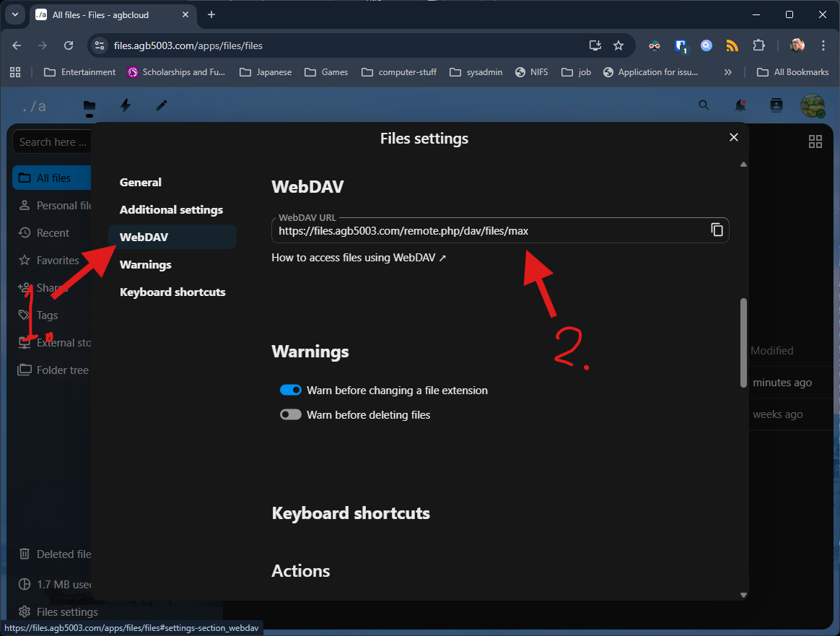Screen dimensions: 840x636
Task: Open unified search (magnifier icon)
Action: [704, 105]
